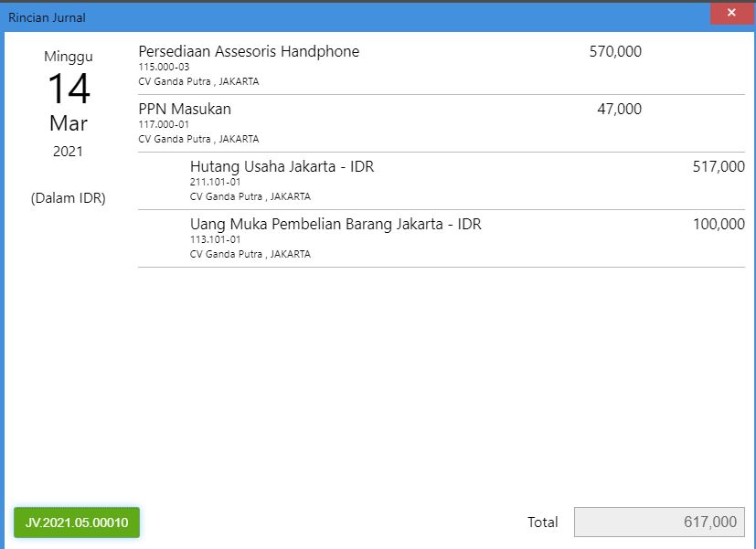Click the Total field showing 617,000
This screenshot has height=549, width=756.
tap(659, 522)
